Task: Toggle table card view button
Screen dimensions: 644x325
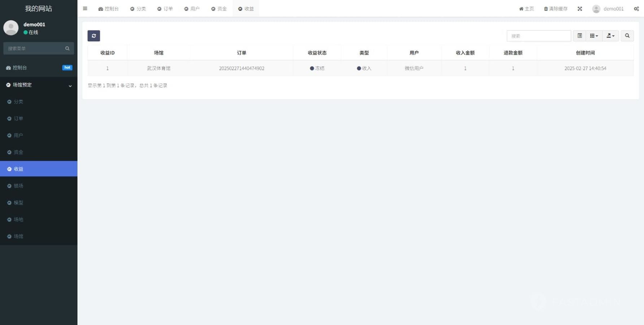Action: [x=579, y=36]
